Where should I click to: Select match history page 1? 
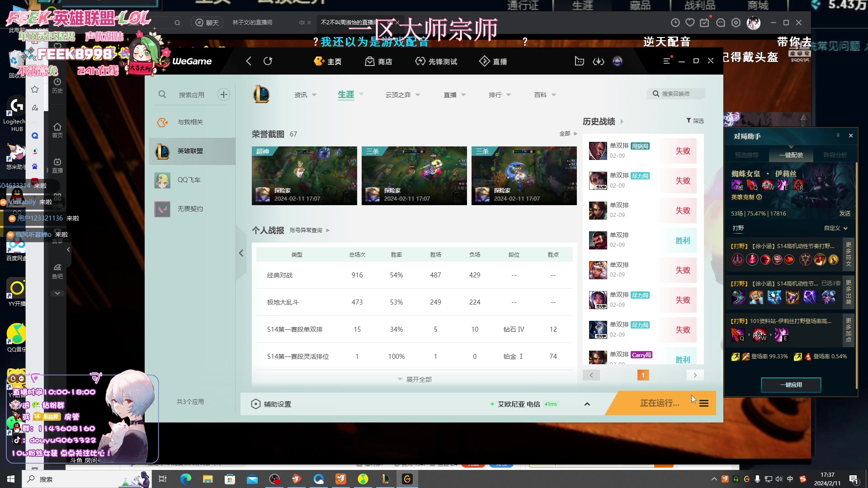643,375
